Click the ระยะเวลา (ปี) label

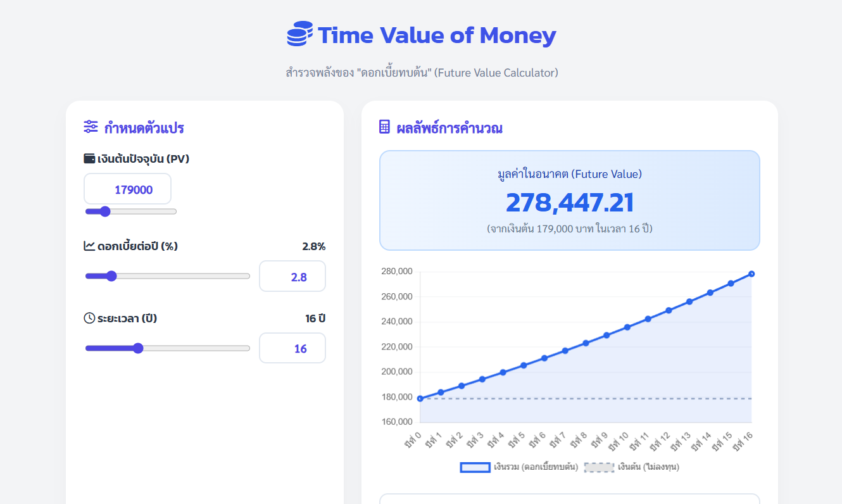click(127, 318)
